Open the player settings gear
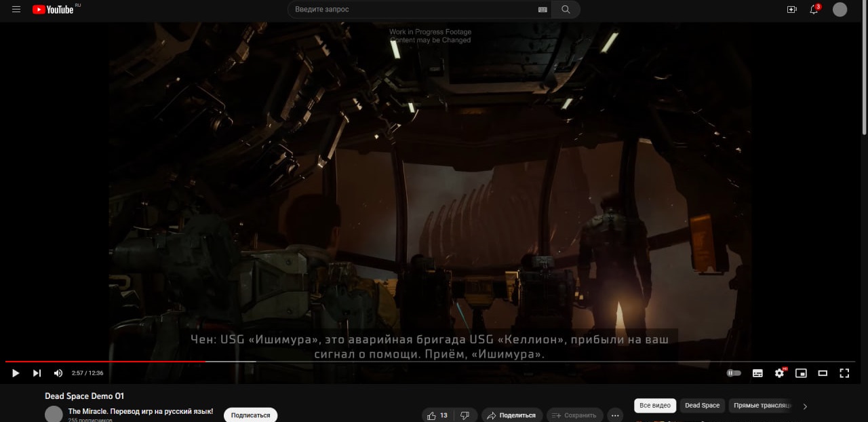Viewport: 868px width, 422px height. click(x=779, y=373)
